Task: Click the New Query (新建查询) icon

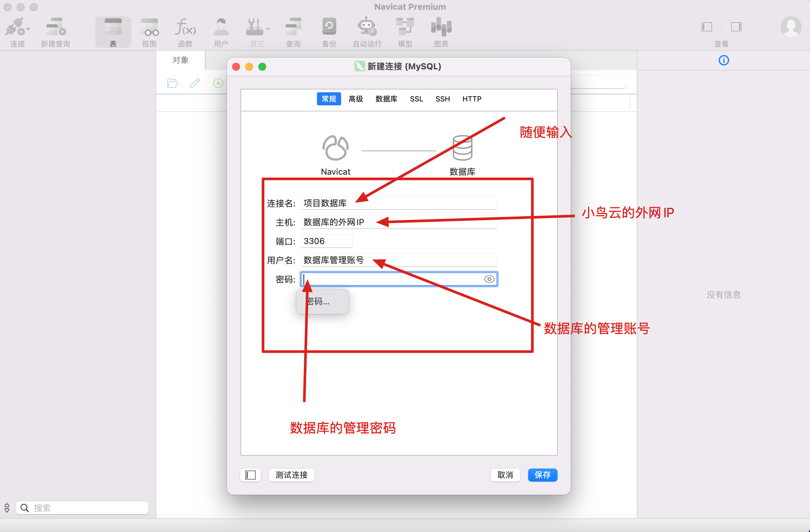Action: coord(56,27)
